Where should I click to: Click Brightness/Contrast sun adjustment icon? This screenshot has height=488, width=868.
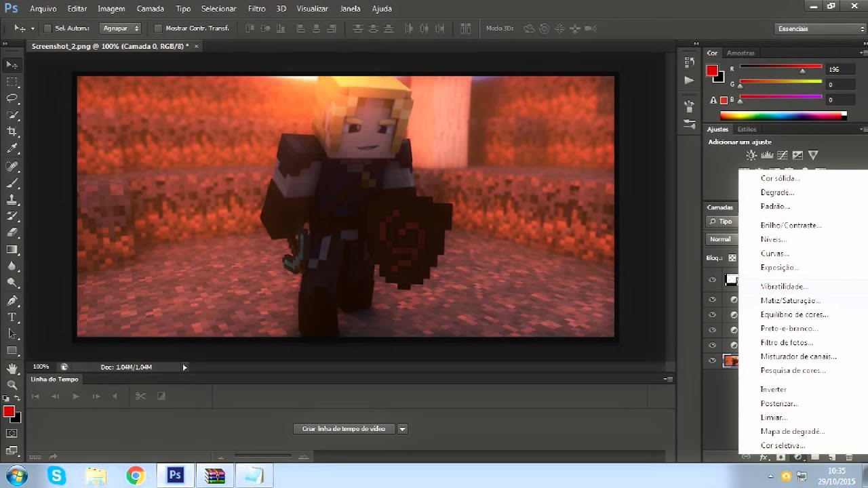(x=751, y=155)
